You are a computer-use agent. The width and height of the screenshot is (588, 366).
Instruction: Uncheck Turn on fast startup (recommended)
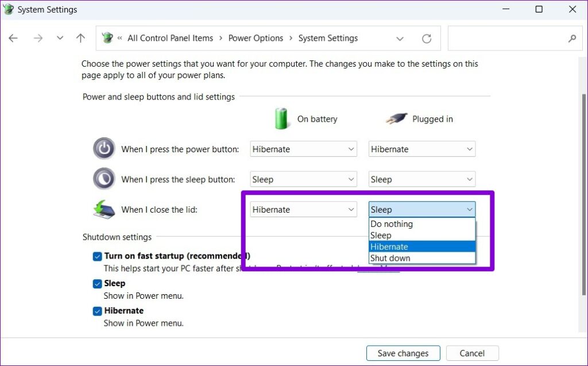(98, 256)
